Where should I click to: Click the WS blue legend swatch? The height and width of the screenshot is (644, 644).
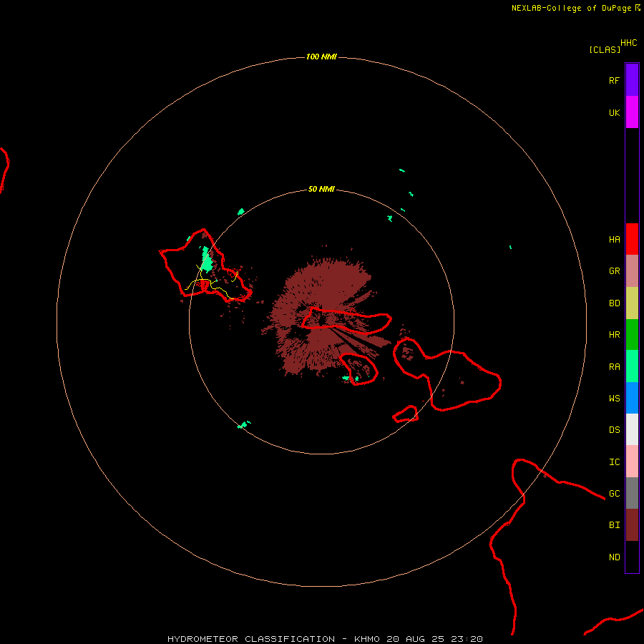[632, 398]
